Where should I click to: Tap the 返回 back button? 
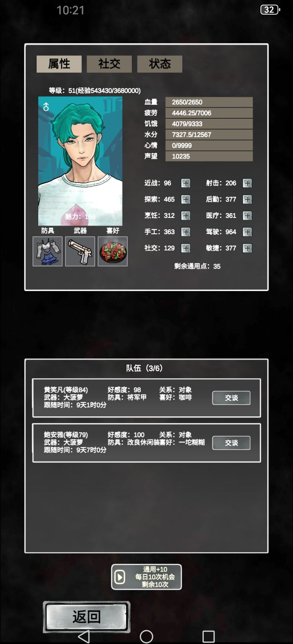pyautogui.click(x=87, y=617)
